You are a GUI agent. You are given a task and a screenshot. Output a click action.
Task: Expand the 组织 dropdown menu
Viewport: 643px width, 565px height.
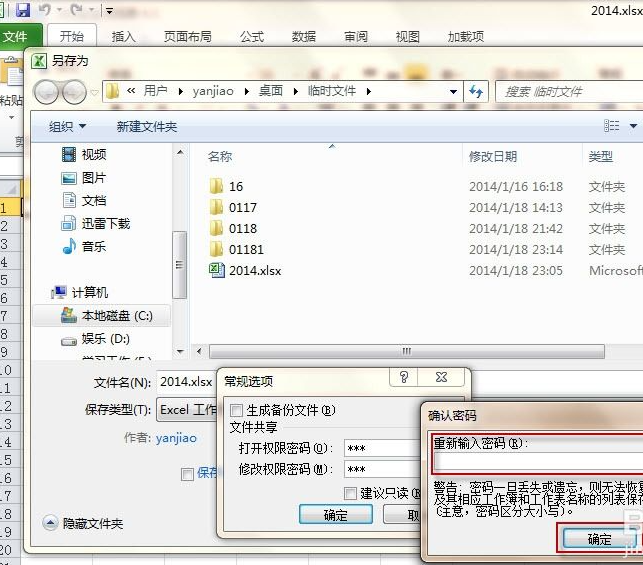tap(68, 126)
